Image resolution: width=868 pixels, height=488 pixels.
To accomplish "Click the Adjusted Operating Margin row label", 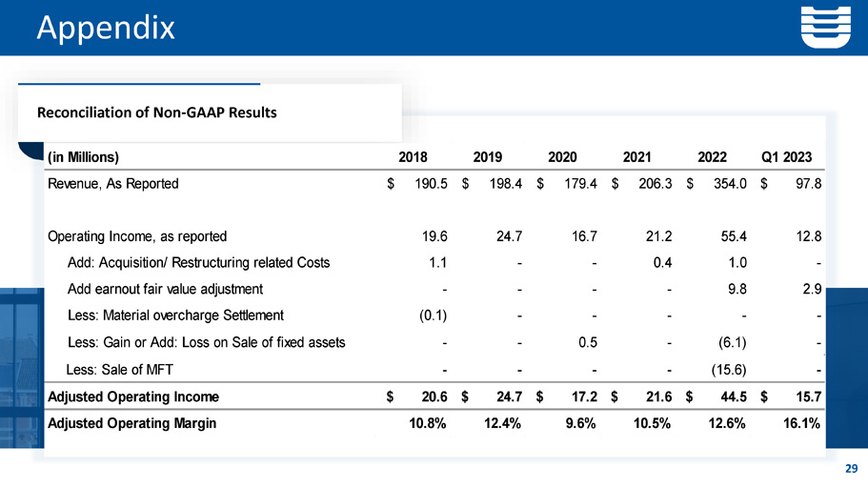I will pyautogui.click(x=131, y=424).
